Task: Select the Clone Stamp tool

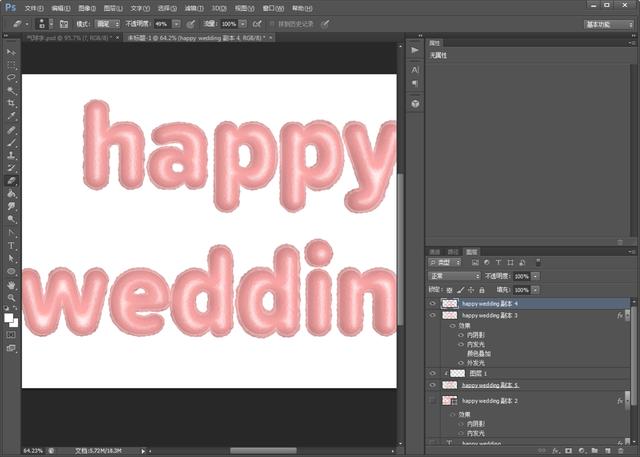Action: click(x=11, y=155)
